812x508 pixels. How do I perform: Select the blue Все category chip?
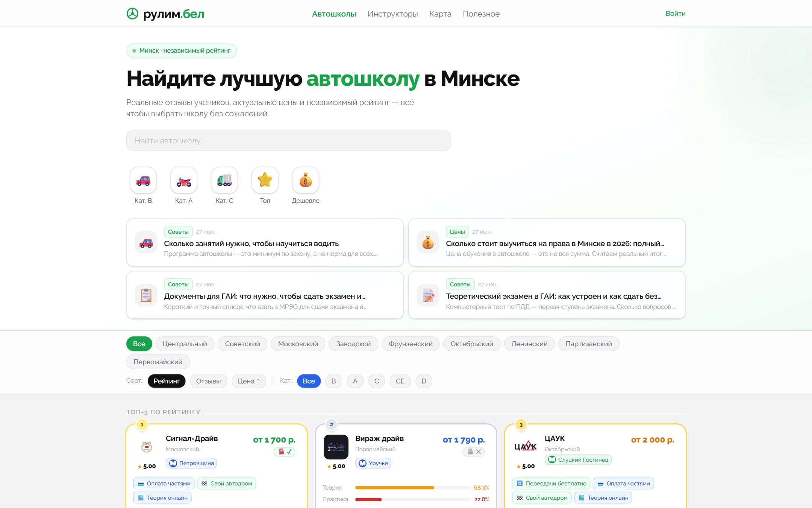pos(309,381)
